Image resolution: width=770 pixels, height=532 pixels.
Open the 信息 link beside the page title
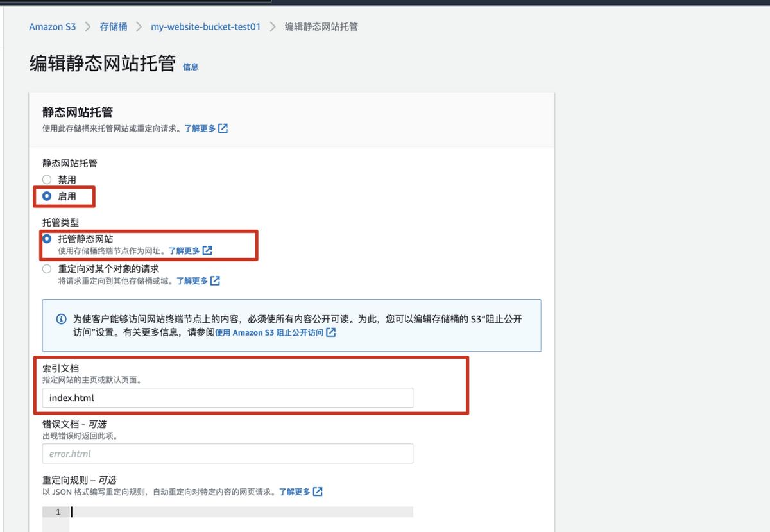tap(191, 67)
